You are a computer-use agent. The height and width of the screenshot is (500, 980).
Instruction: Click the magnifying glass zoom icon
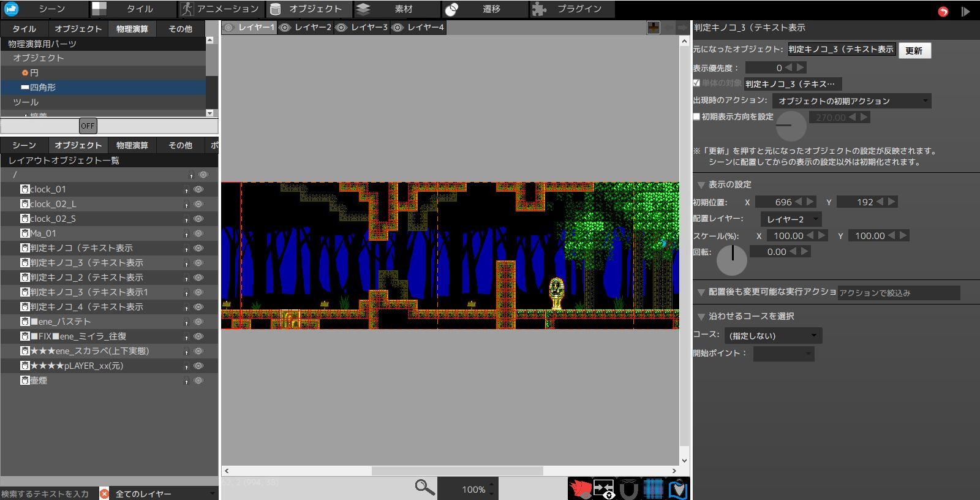tap(424, 488)
